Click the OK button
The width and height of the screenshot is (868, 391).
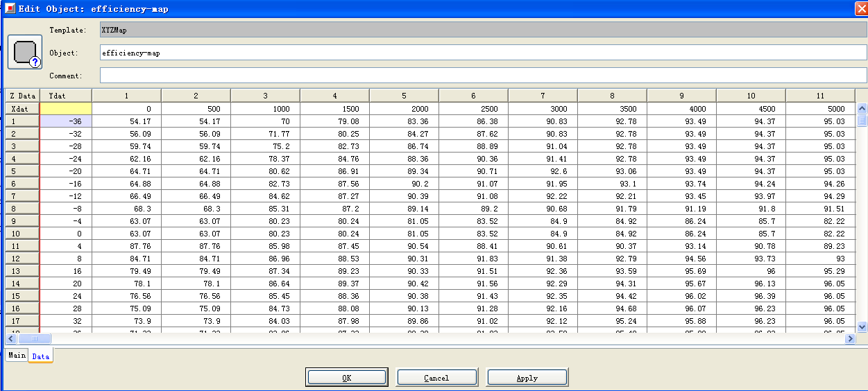[346, 377]
